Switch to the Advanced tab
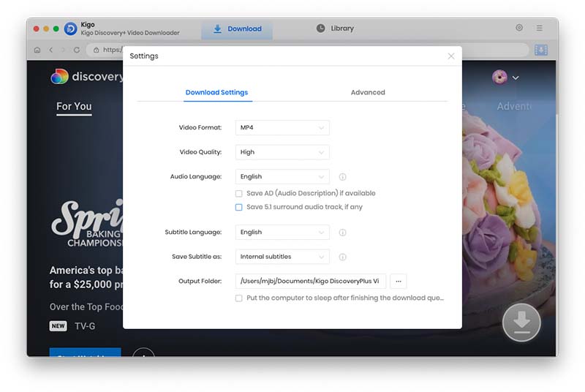This screenshot has width=585, height=392. [x=368, y=92]
